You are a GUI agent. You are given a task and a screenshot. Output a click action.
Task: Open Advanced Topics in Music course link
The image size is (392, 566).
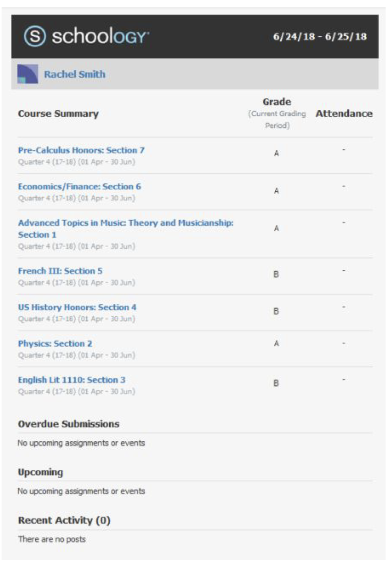[x=126, y=223]
